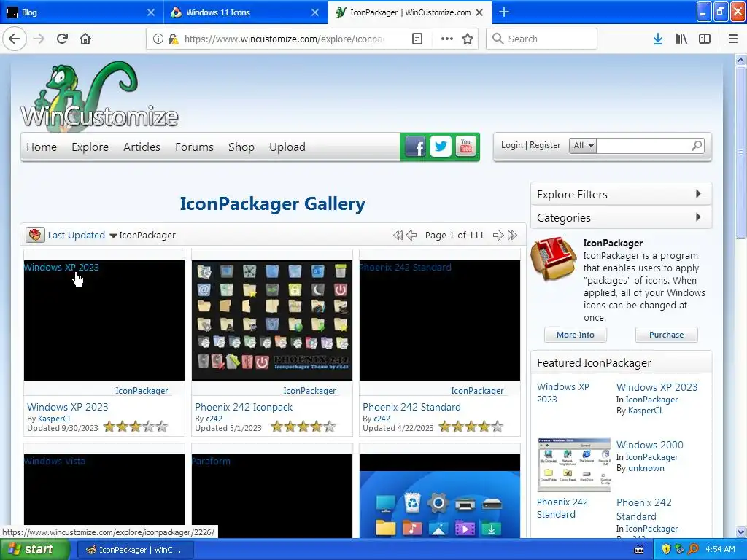Toggle reader view icon
The height and width of the screenshot is (560, 747).
(417, 39)
